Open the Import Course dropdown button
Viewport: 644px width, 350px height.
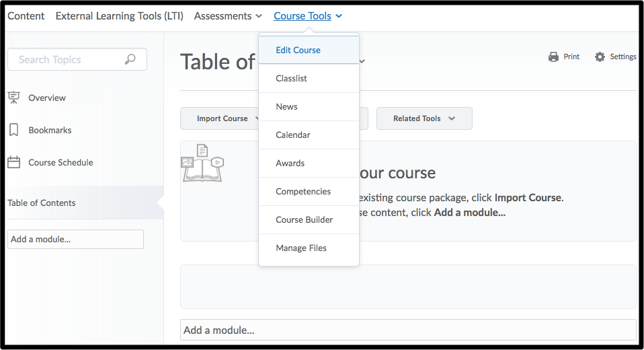coord(223,118)
